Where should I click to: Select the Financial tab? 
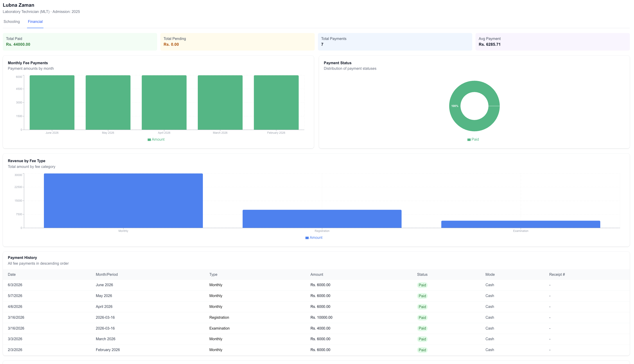[35, 21]
